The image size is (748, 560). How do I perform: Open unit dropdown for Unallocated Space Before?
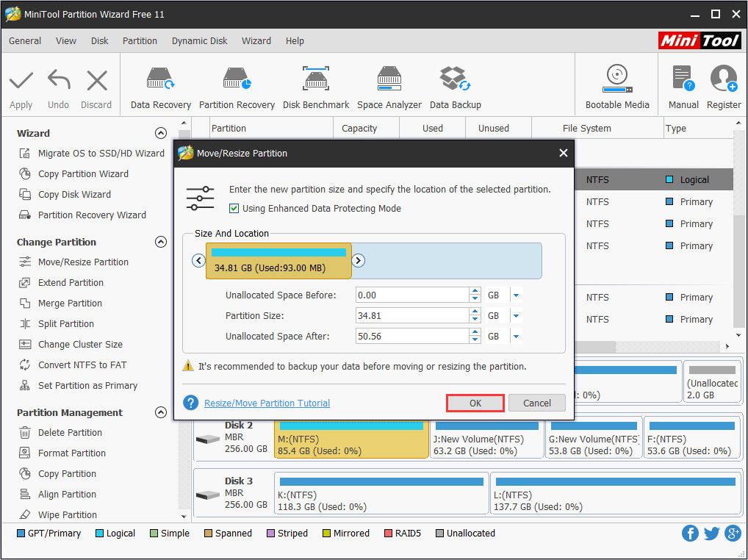coord(516,295)
